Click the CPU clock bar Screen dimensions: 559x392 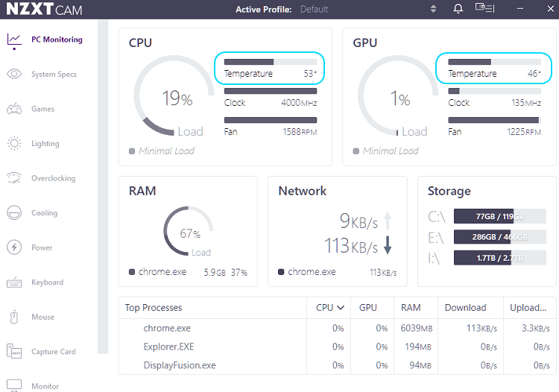(271, 91)
